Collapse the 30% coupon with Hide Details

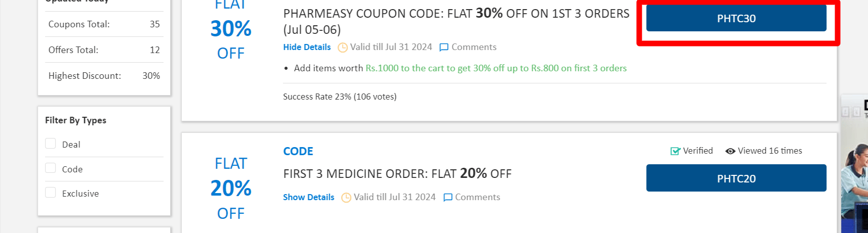[307, 47]
